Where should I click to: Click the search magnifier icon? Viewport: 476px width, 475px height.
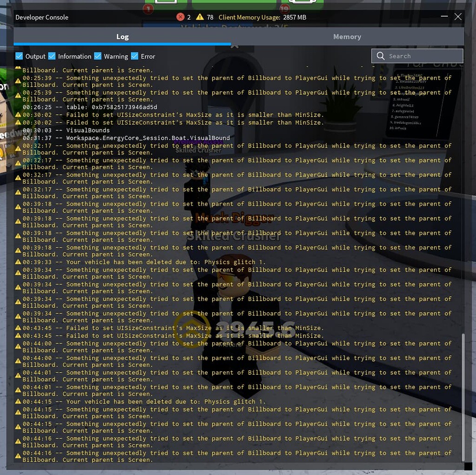click(381, 56)
